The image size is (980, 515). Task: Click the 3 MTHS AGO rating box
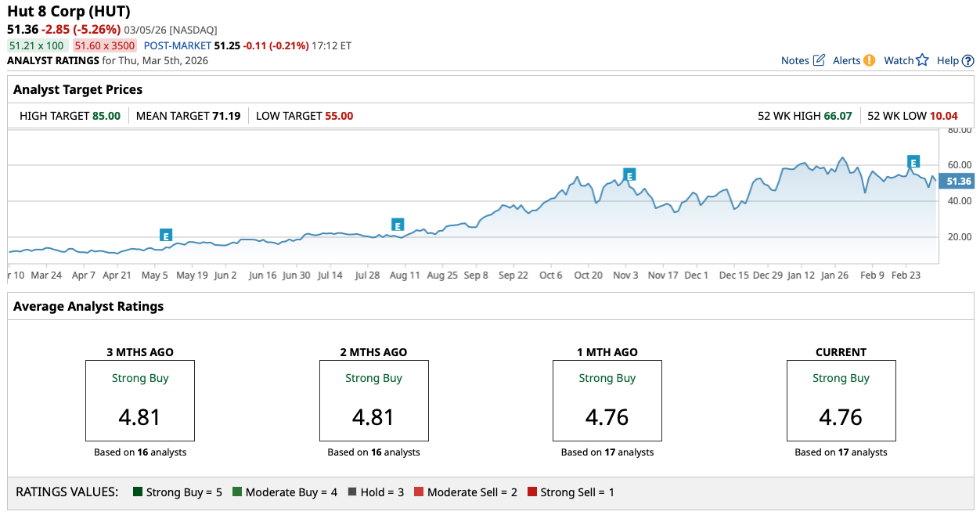point(140,401)
